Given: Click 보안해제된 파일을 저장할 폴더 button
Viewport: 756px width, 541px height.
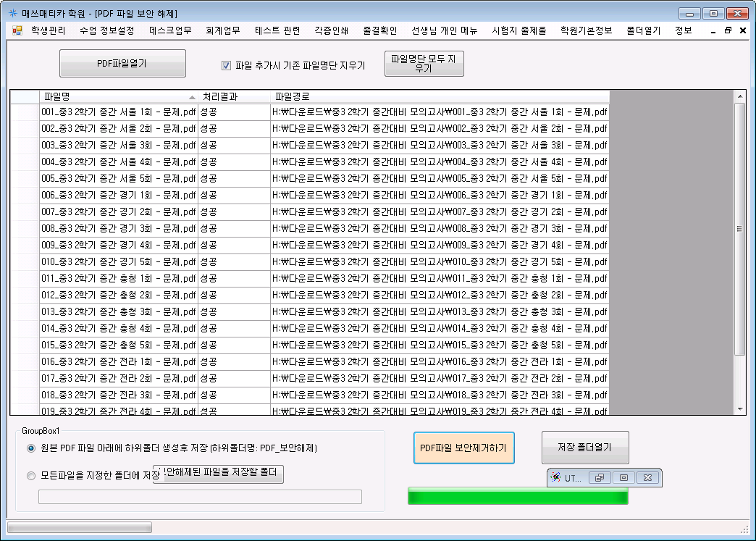Looking at the screenshot, I should (218, 474).
